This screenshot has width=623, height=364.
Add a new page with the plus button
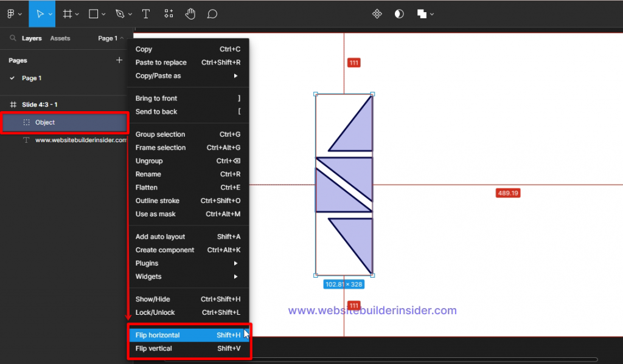pos(119,60)
